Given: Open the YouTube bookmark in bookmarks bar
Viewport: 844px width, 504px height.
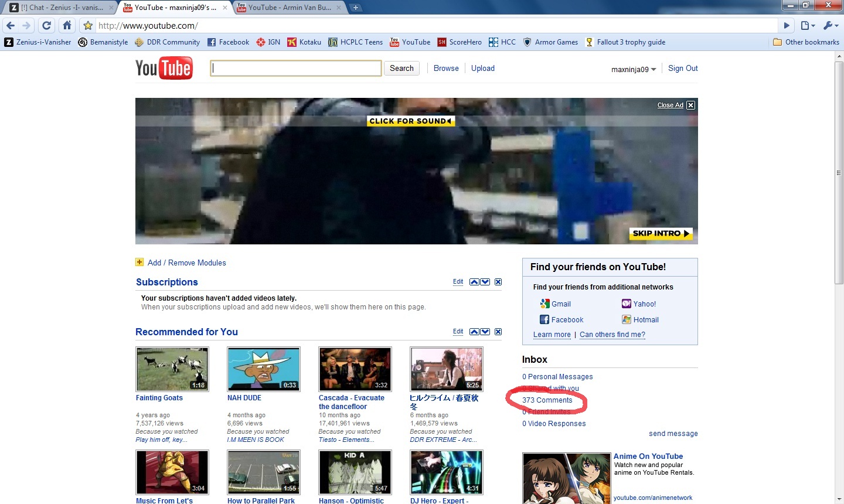Looking at the screenshot, I should pos(410,42).
